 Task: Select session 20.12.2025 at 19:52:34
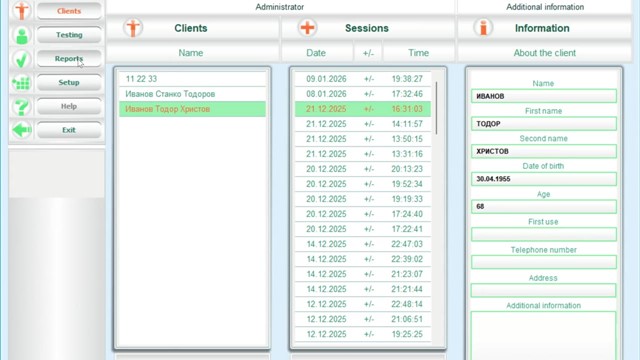(363, 184)
